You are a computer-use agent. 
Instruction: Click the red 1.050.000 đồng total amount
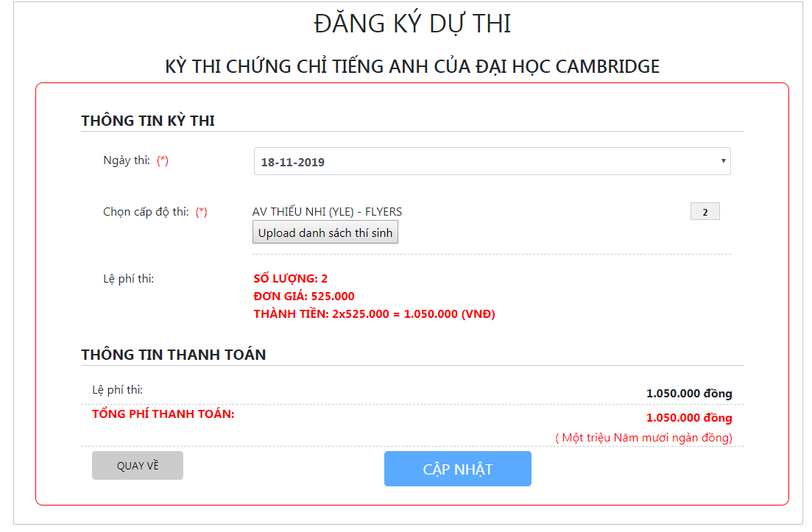click(689, 418)
